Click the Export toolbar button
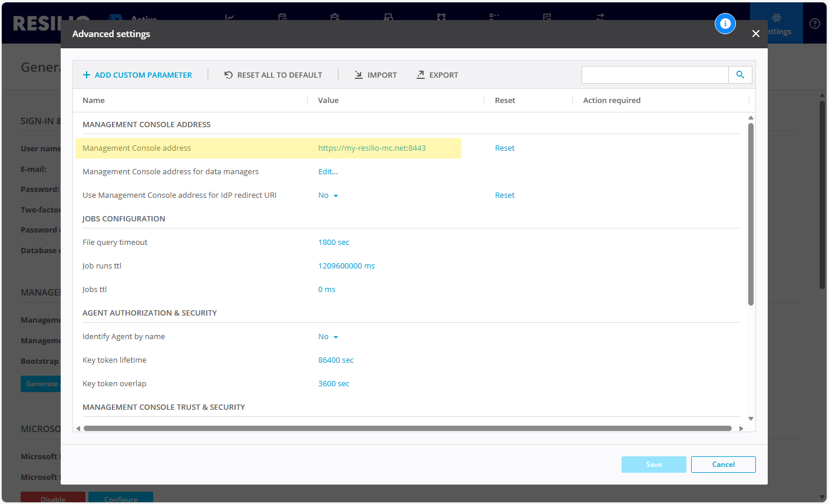829x504 pixels. coord(437,75)
